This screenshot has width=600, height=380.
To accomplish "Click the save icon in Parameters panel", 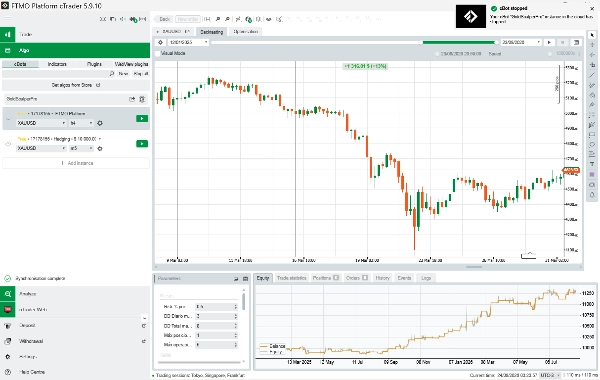I will pyautogui.click(x=246, y=279).
